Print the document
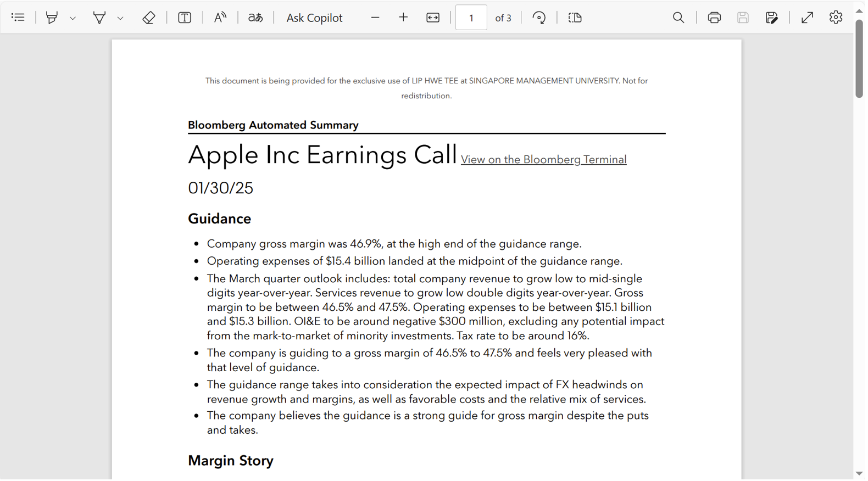Image resolution: width=868 pixels, height=481 pixels. pyautogui.click(x=714, y=18)
